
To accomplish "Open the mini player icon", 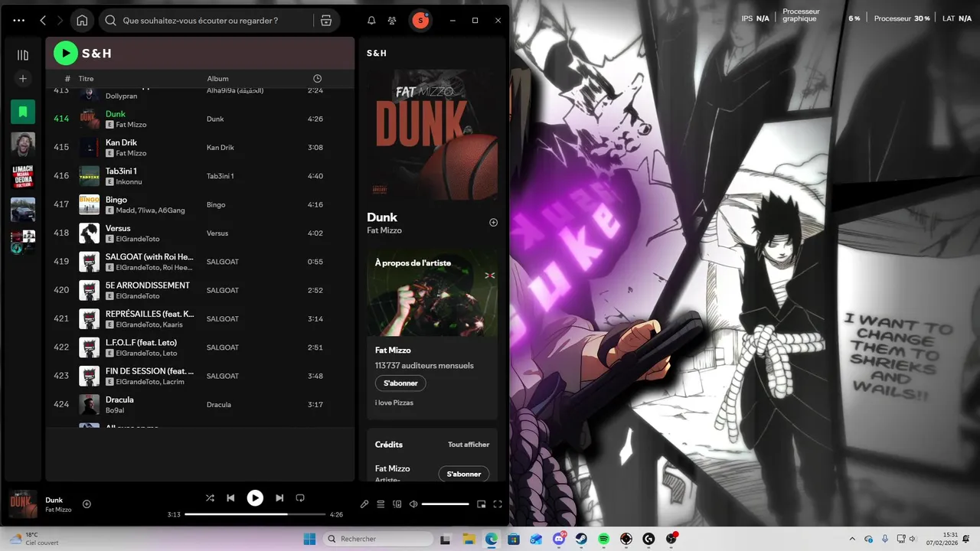I will (x=482, y=504).
